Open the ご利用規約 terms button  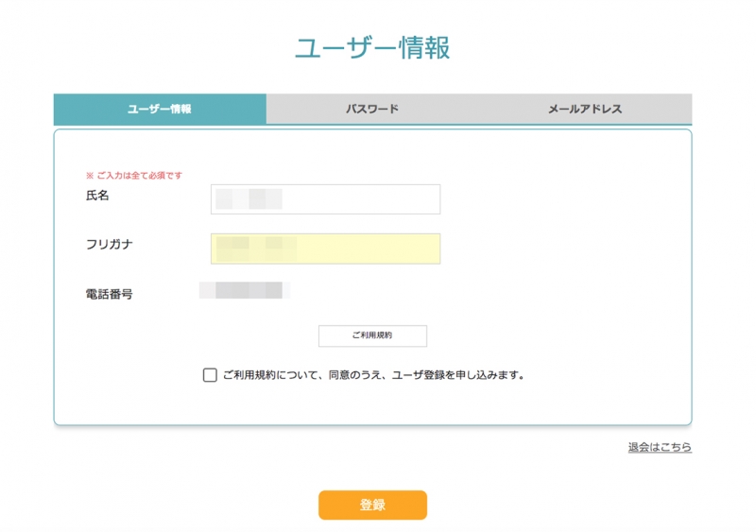[x=372, y=335]
